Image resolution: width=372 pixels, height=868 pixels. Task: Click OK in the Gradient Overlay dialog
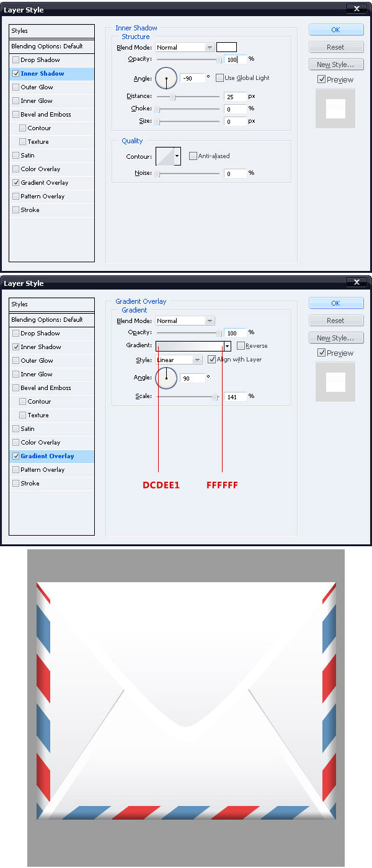point(335,303)
